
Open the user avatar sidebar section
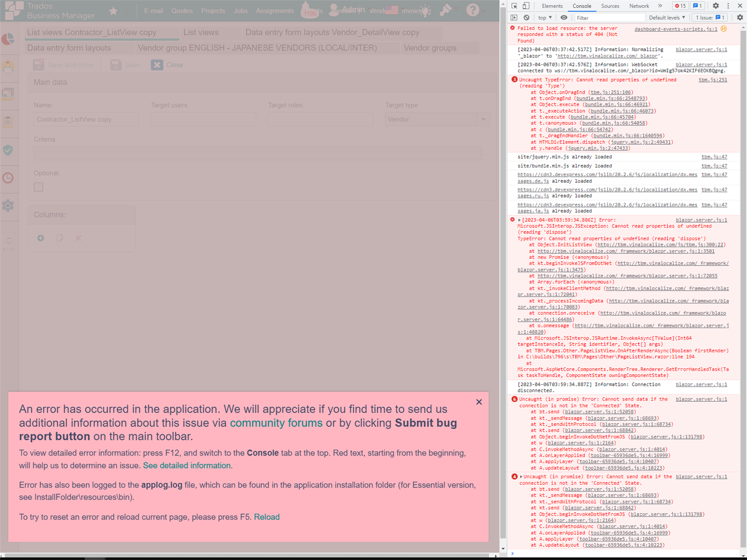8,66
